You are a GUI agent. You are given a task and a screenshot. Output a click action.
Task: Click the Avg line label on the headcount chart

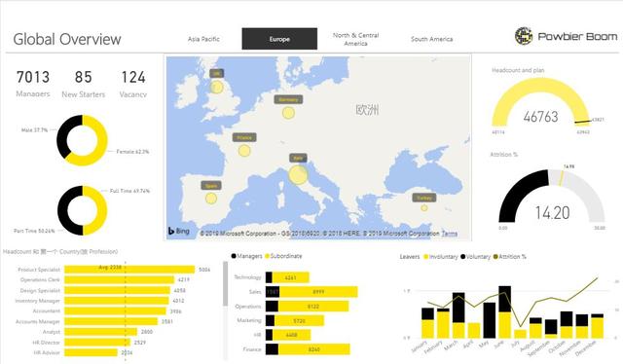coord(110,268)
